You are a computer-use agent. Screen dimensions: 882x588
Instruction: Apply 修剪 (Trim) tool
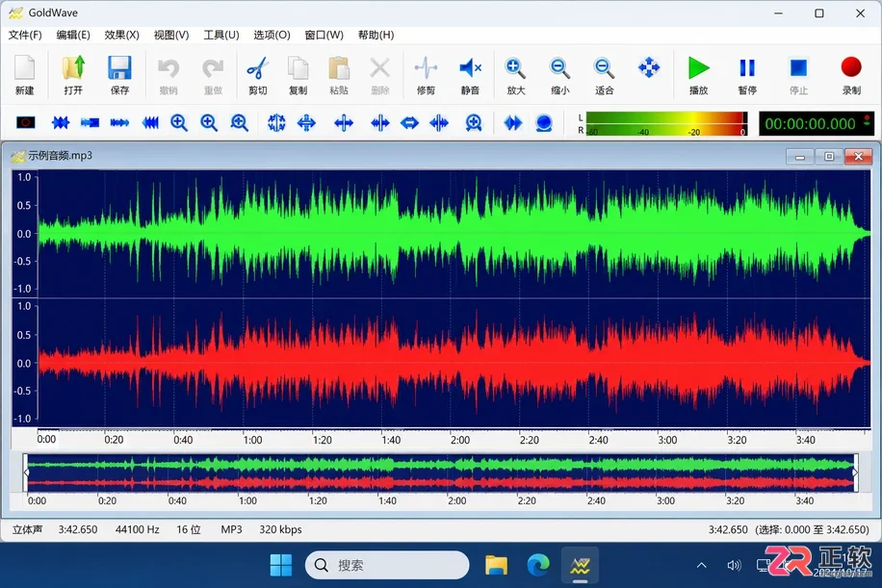point(426,75)
